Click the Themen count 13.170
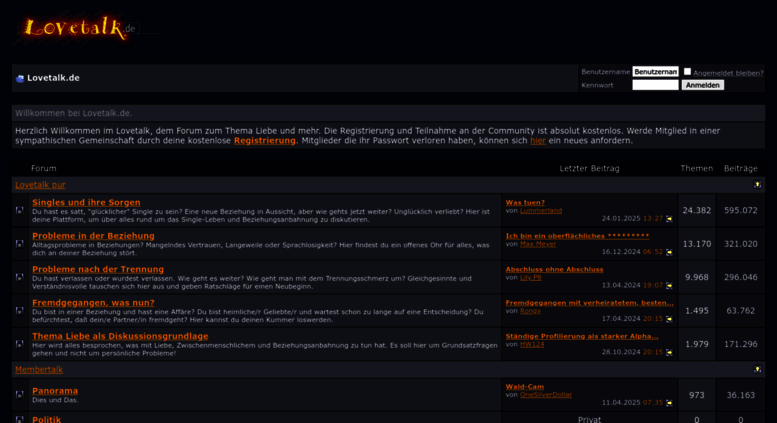Image resolution: width=777 pixels, height=423 pixels. click(x=696, y=244)
